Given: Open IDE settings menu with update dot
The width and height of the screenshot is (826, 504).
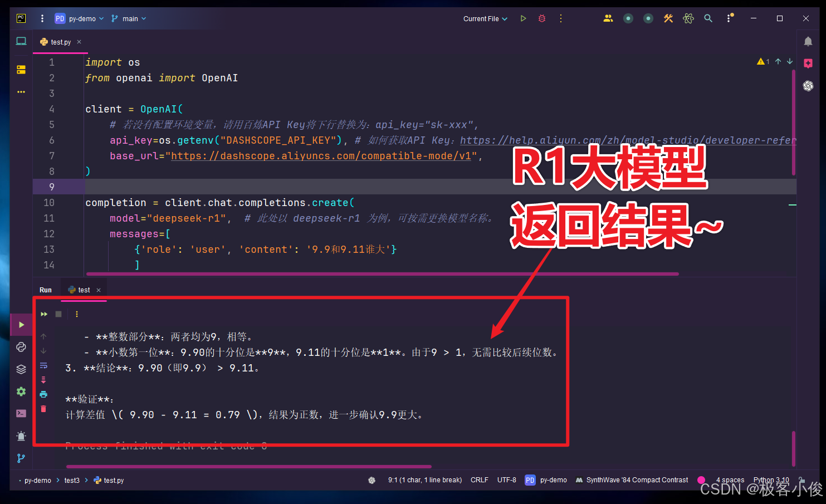Looking at the screenshot, I should click(730, 18).
